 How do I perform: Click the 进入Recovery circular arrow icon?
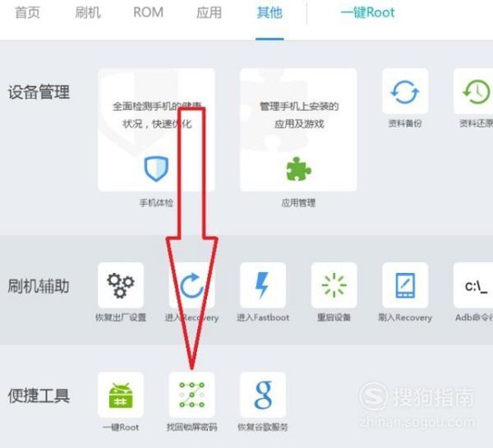(x=191, y=285)
